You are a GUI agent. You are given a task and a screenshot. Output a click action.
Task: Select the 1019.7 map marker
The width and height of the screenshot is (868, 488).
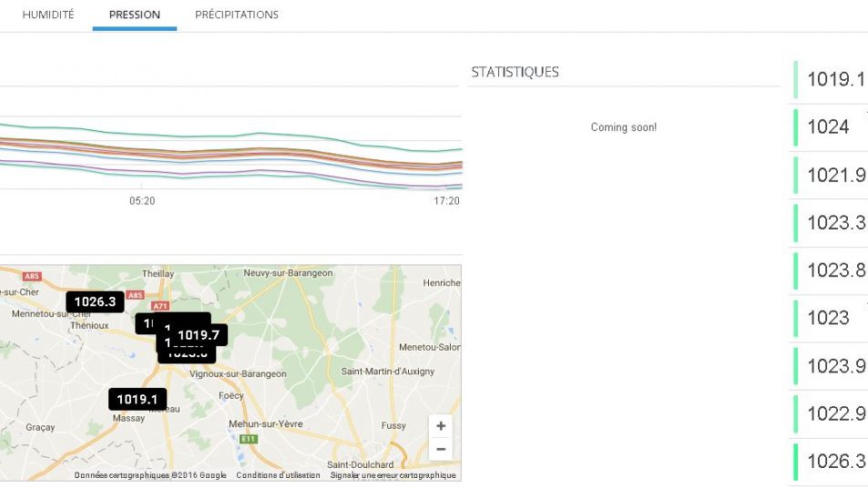tap(199, 335)
